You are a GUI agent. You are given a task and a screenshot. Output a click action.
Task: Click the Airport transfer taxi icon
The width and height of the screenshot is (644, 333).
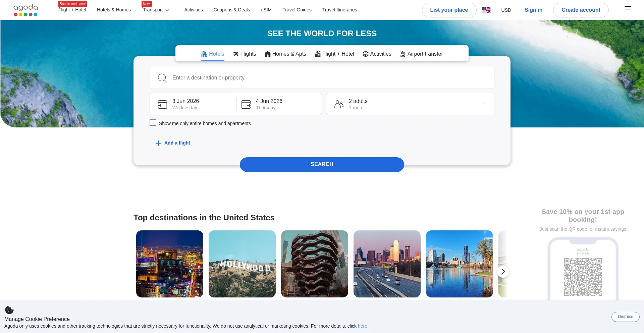403,54
